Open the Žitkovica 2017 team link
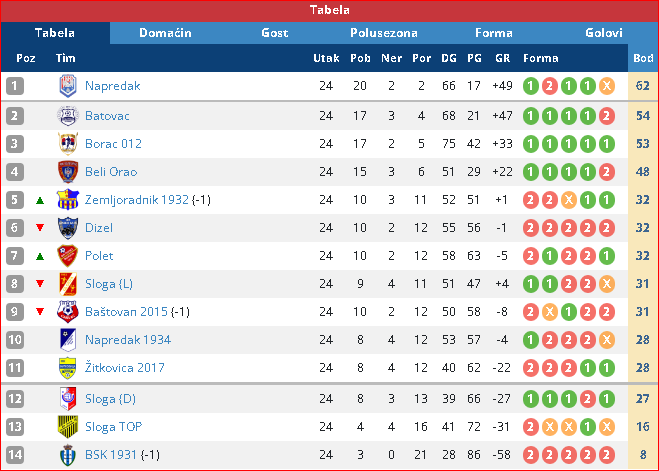 (x=124, y=368)
